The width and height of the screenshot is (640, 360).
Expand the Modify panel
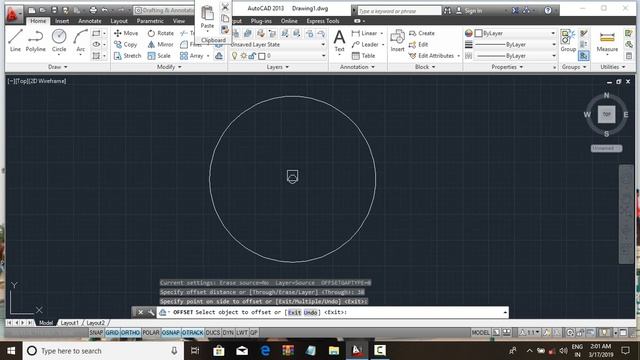tap(169, 67)
